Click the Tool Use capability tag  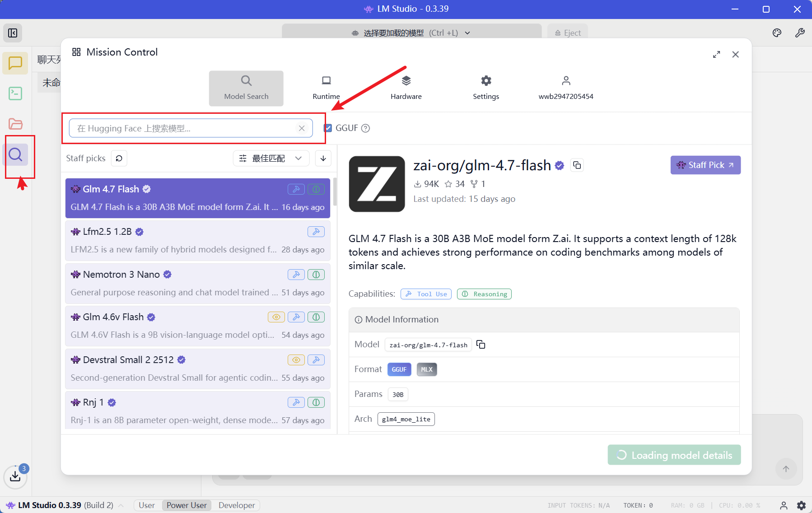[426, 294]
